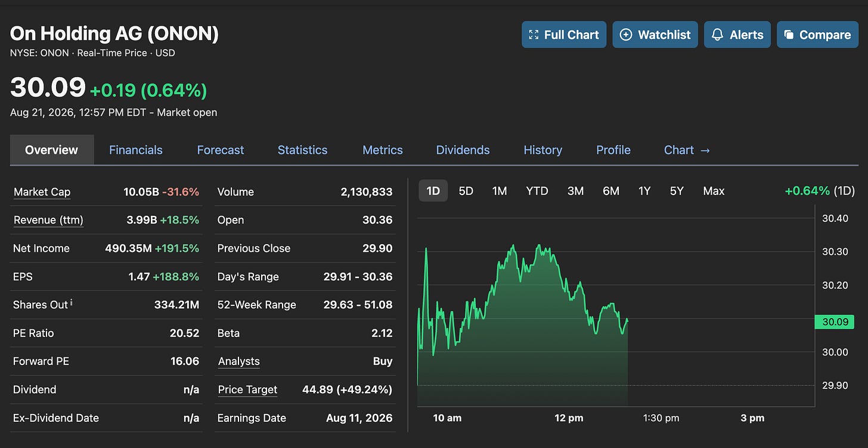Viewport: 868px width, 448px height.
Task: Open the Financials tab
Action: coord(136,150)
